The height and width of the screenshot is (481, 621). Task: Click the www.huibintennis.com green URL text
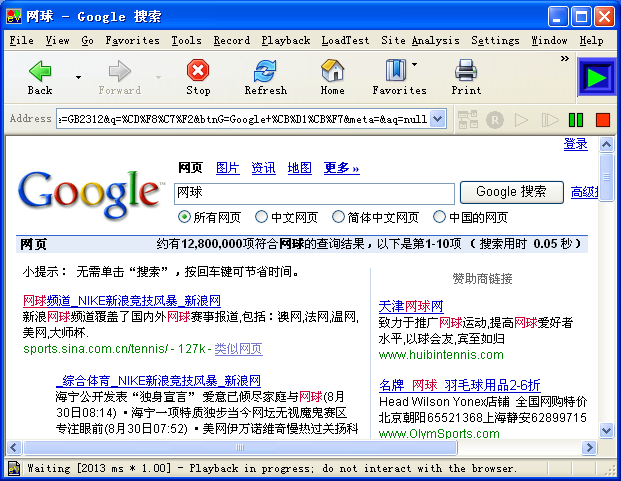pyautogui.click(x=441, y=355)
